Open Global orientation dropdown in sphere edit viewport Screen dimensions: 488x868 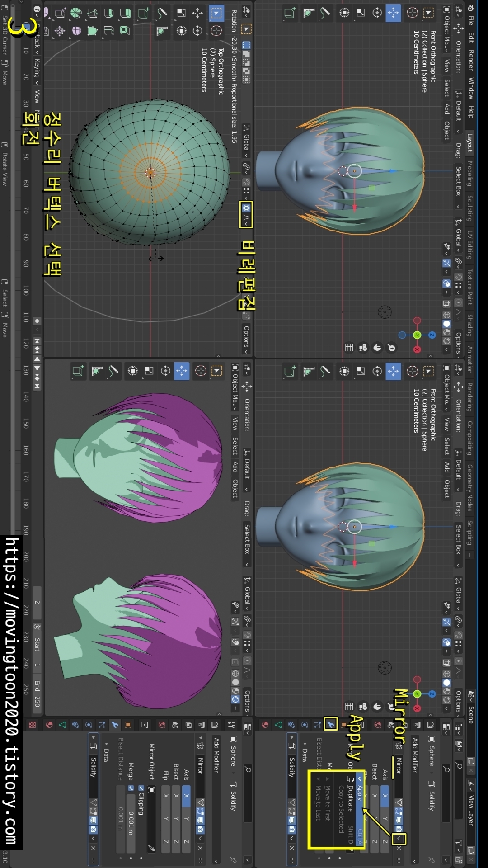point(246,141)
